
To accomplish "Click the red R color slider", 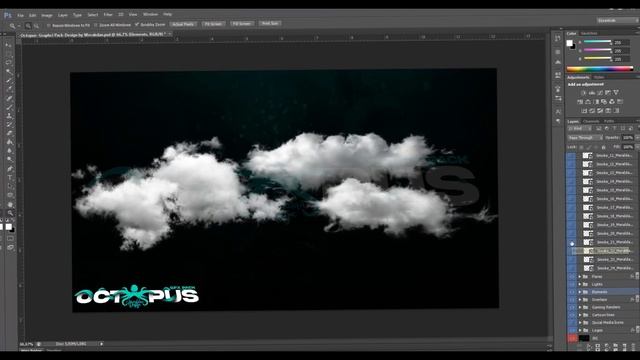I will click(x=598, y=42).
